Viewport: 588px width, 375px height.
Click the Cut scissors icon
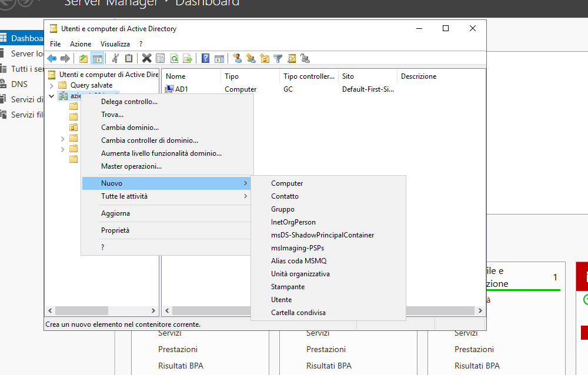pos(115,59)
